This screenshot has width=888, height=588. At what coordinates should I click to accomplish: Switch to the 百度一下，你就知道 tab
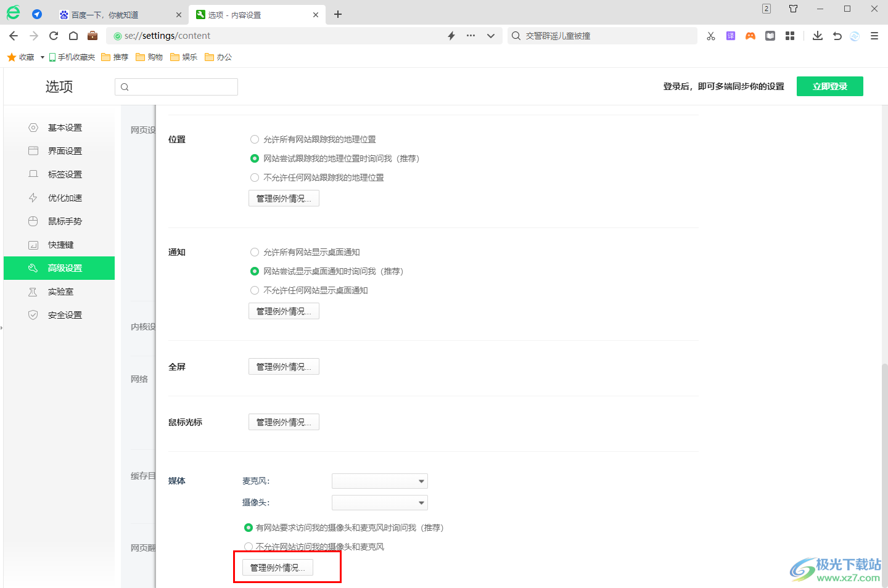(120, 15)
